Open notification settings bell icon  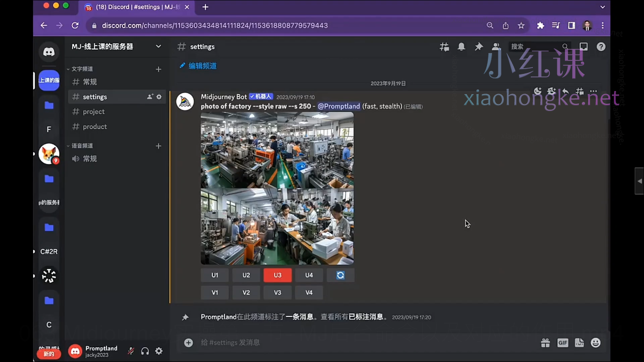[462, 47]
